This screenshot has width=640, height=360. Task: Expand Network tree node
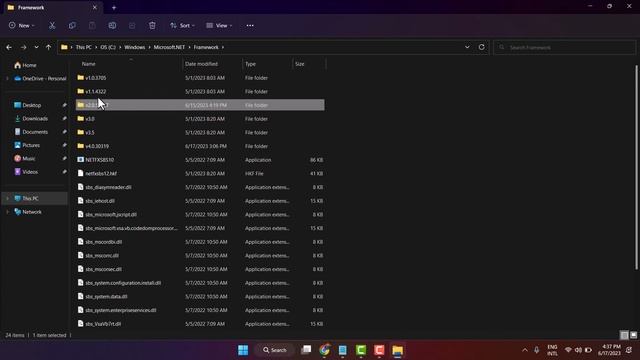pos(7,212)
